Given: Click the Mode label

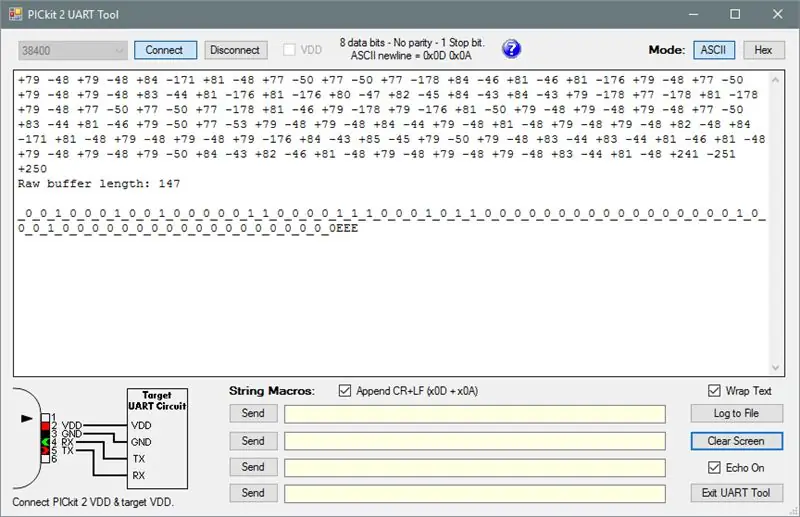Looking at the screenshot, I should pos(667,50).
